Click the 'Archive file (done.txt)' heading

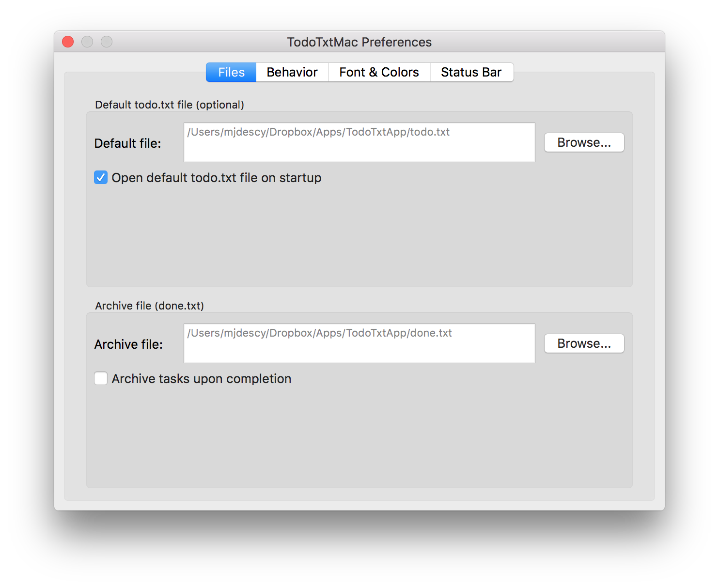coord(149,306)
